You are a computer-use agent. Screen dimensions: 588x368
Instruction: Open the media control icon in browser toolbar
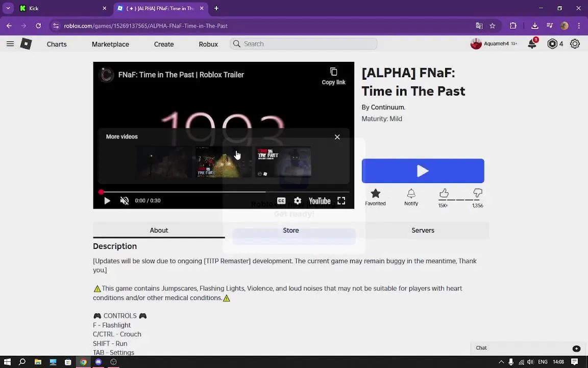click(550, 26)
